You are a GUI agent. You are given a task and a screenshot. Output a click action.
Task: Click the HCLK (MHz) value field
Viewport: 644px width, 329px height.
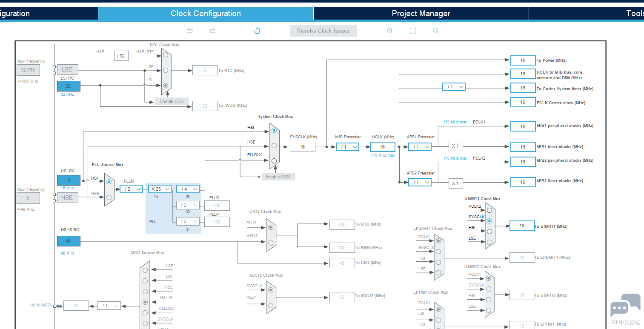click(x=383, y=147)
